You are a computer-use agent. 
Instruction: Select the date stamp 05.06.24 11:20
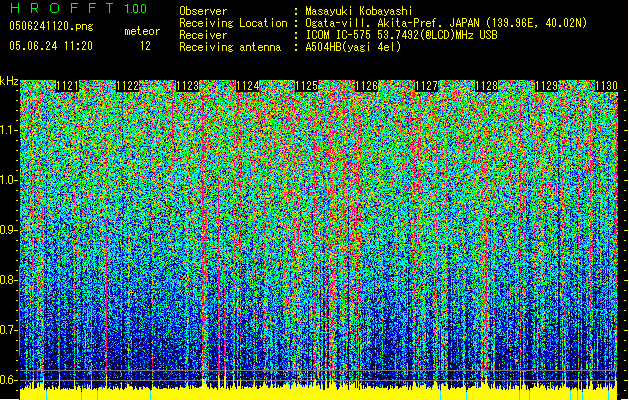(50, 46)
